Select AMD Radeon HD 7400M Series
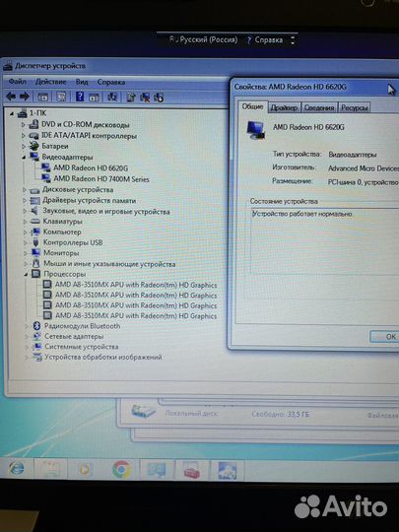The height and width of the screenshot is (532, 399). 101,178
